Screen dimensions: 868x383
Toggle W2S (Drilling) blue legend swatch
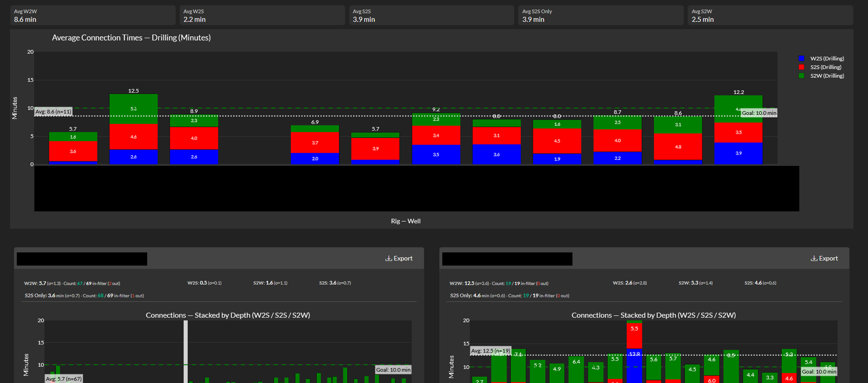pyautogui.click(x=801, y=59)
